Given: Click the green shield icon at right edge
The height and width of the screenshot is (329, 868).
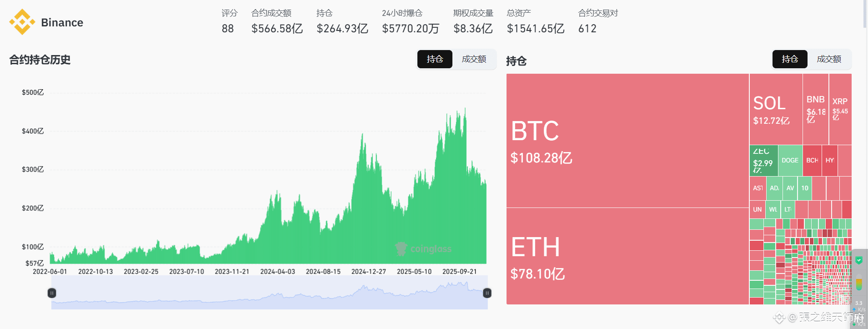Looking at the screenshot, I should 858,260.
